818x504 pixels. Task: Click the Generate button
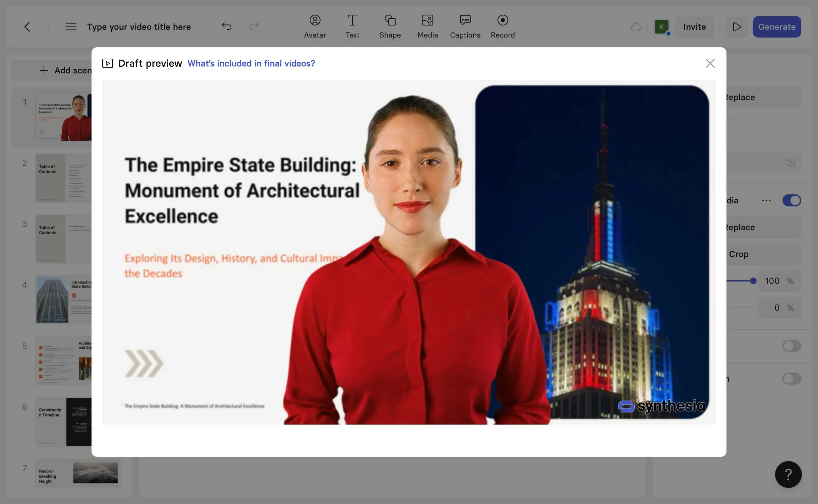click(x=777, y=27)
